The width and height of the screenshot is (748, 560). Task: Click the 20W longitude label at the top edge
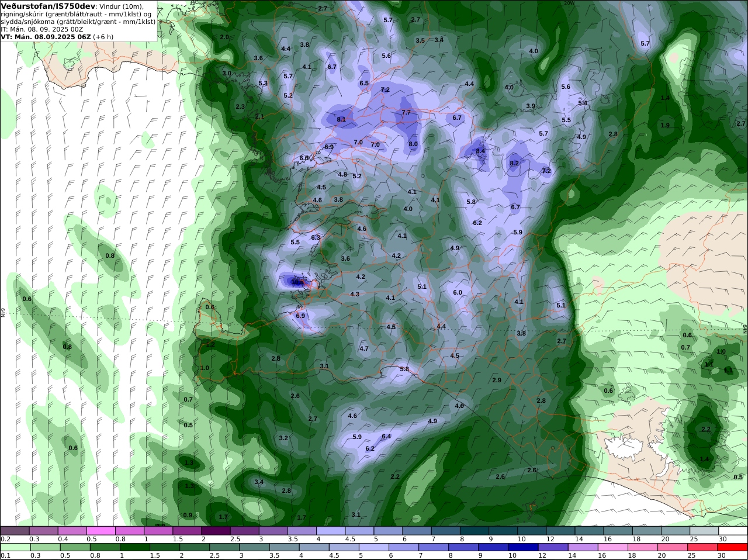[569, 2]
